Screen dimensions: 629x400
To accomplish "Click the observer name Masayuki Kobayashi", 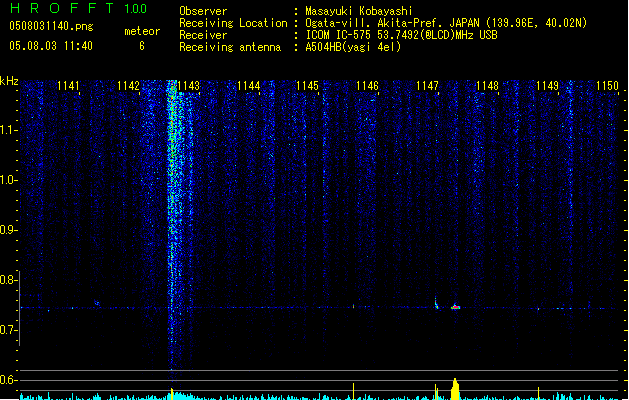I will pyautogui.click(x=359, y=11).
